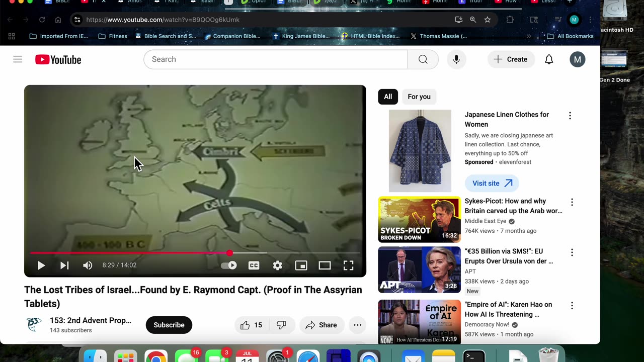644x362 pixels.
Task: Open site information icon in address bar
Action: point(77,20)
